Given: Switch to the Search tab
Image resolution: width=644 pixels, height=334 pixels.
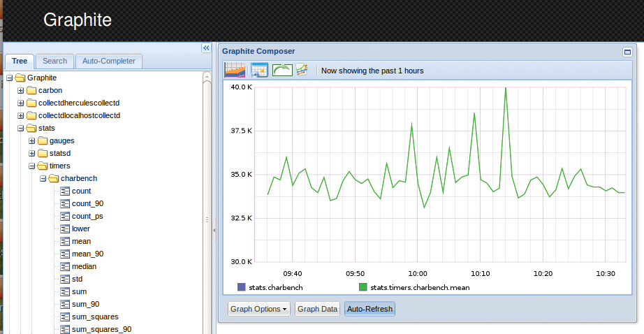Looking at the screenshot, I should coord(55,61).
